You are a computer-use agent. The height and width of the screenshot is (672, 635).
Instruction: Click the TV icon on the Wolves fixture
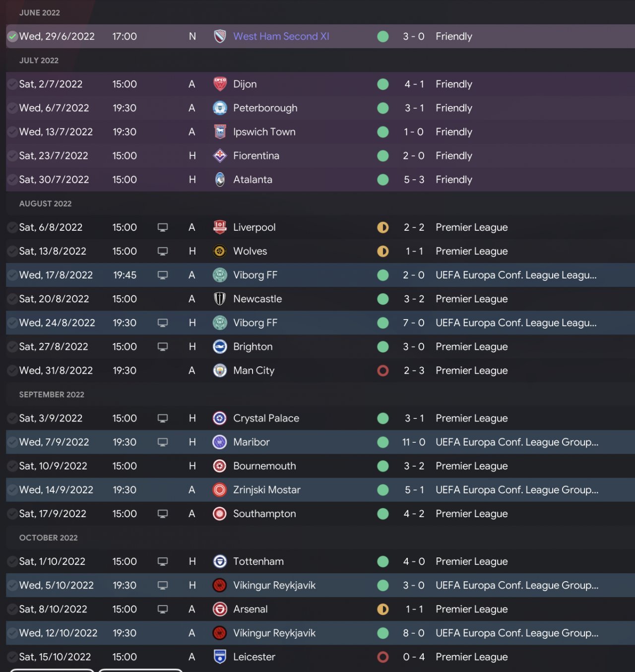[162, 251]
